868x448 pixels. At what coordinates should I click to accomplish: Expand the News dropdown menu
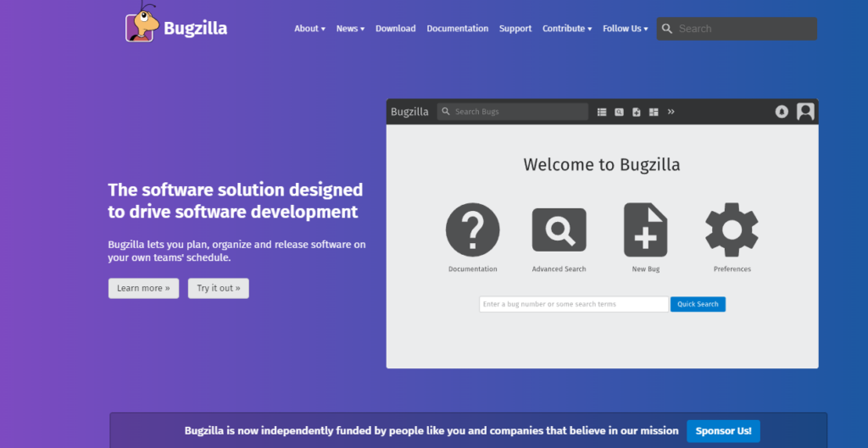[x=350, y=29]
